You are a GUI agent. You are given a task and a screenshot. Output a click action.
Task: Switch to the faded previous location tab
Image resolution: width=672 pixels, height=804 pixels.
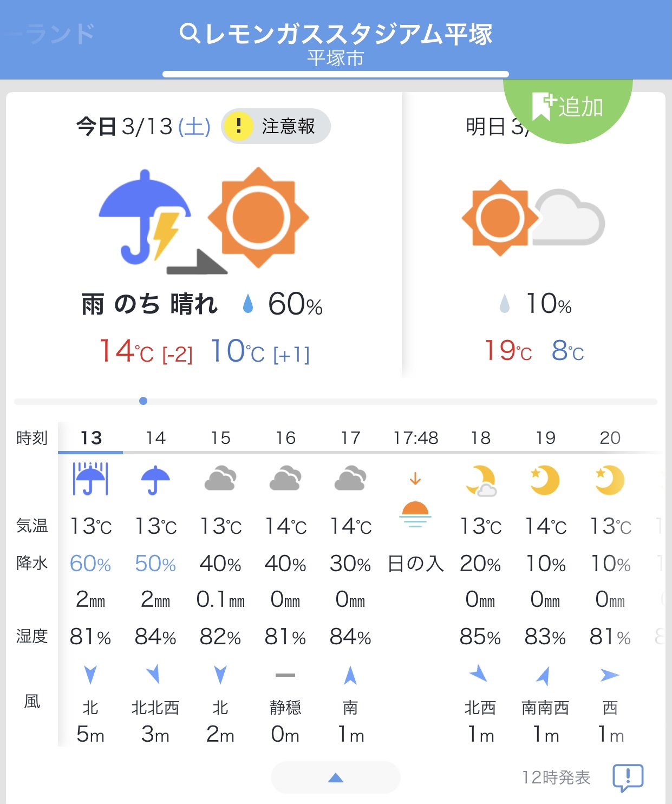(x=54, y=34)
